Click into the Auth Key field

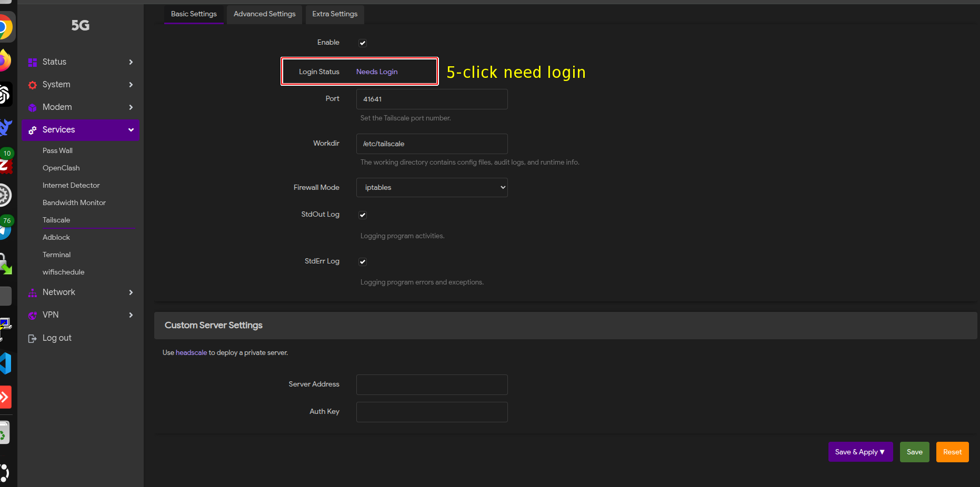pos(432,412)
